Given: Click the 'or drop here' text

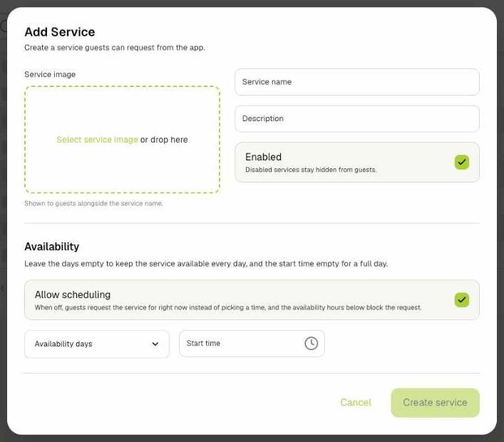Looking at the screenshot, I should click(164, 140).
